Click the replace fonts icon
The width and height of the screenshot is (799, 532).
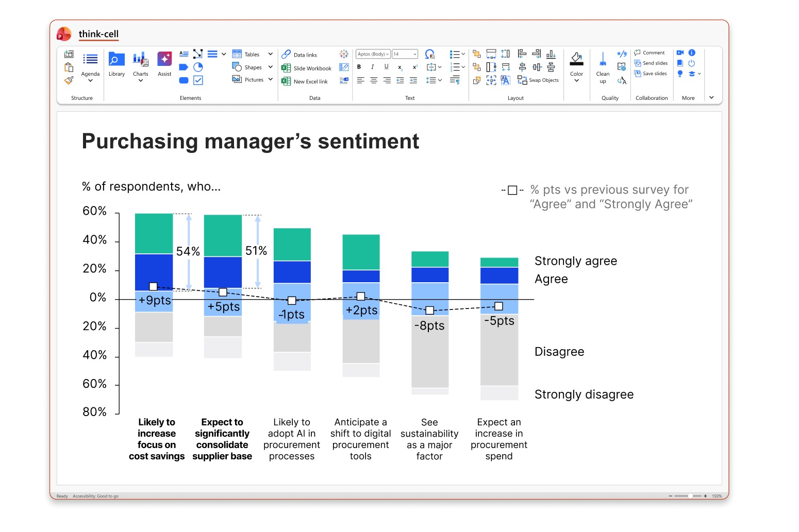click(x=622, y=80)
